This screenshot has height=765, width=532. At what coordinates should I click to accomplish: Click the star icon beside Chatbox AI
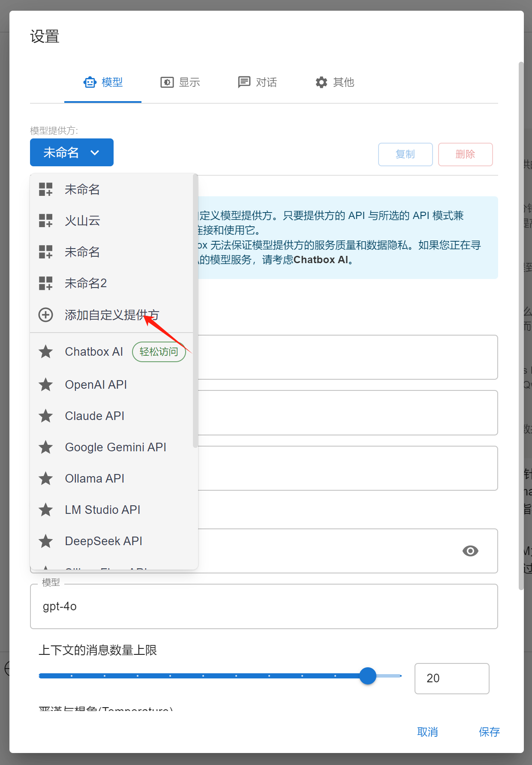click(46, 352)
